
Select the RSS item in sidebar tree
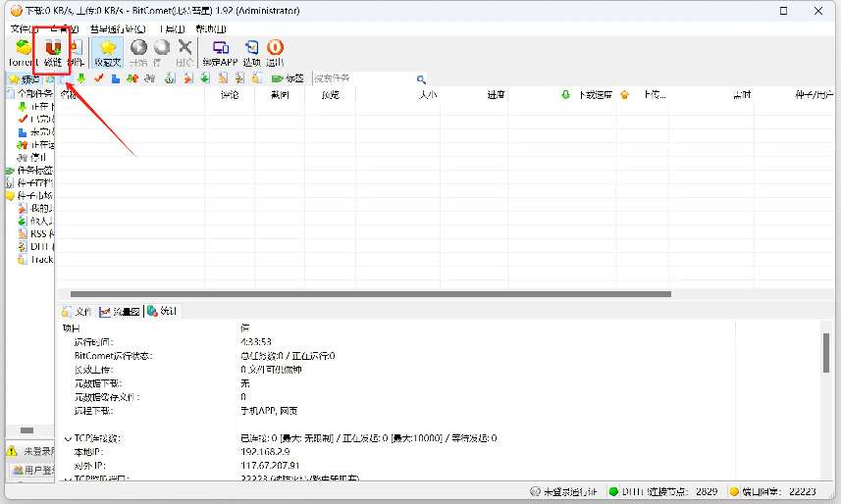[x=37, y=234]
